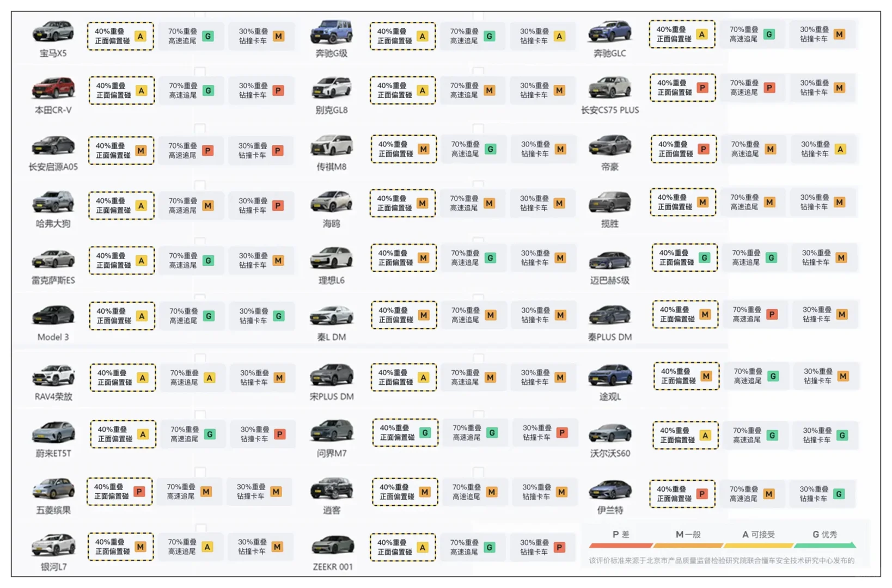Click the 秦PLUS DM sedan image
This screenshot has width=892, height=588.
610,316
